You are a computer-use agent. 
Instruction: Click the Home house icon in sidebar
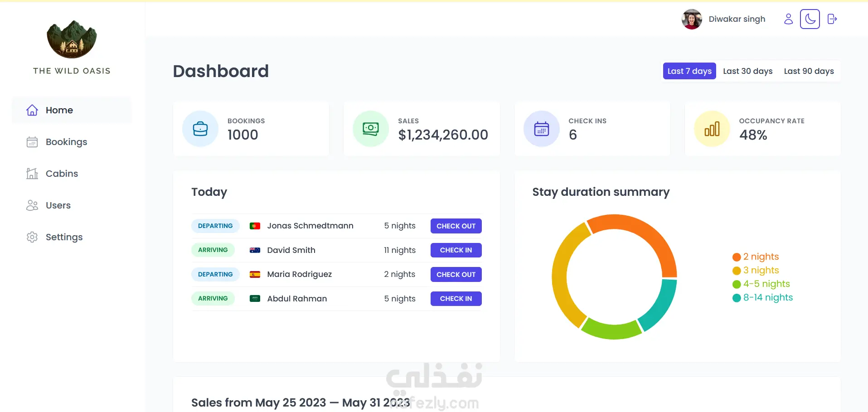click(32, 110)
